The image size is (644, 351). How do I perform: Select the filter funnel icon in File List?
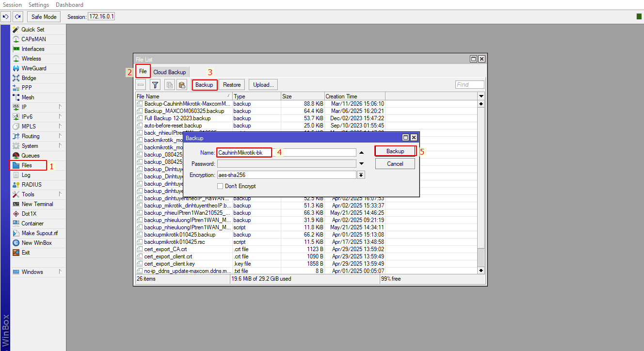pos(155,84)
